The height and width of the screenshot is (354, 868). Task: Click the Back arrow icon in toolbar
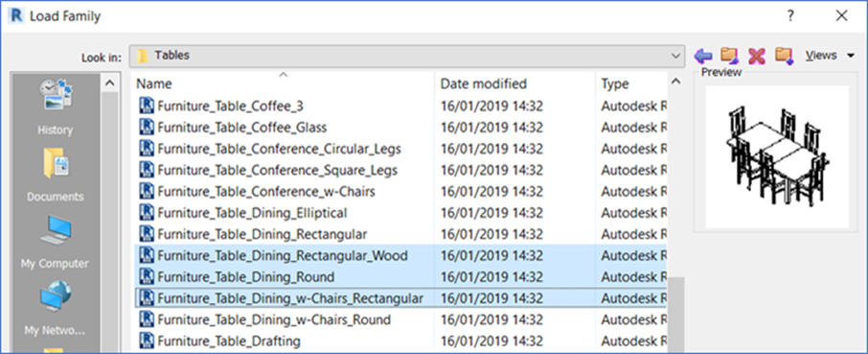[703, 56]
